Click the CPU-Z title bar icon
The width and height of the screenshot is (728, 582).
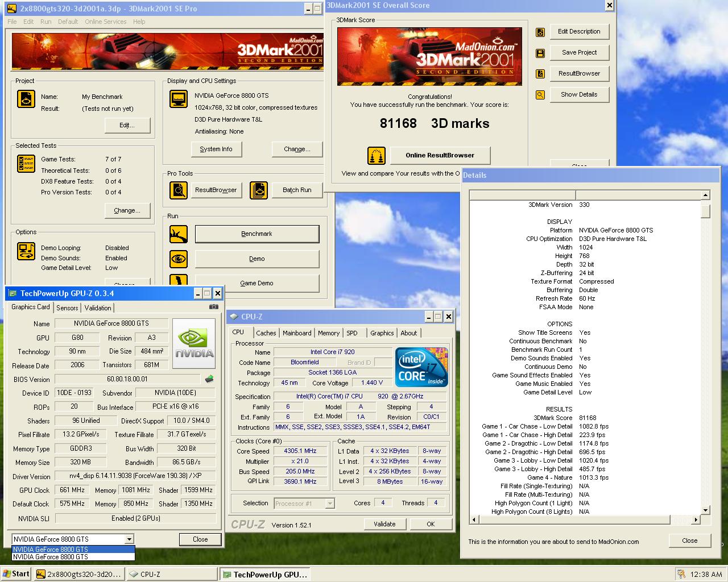tap(234, 317)
